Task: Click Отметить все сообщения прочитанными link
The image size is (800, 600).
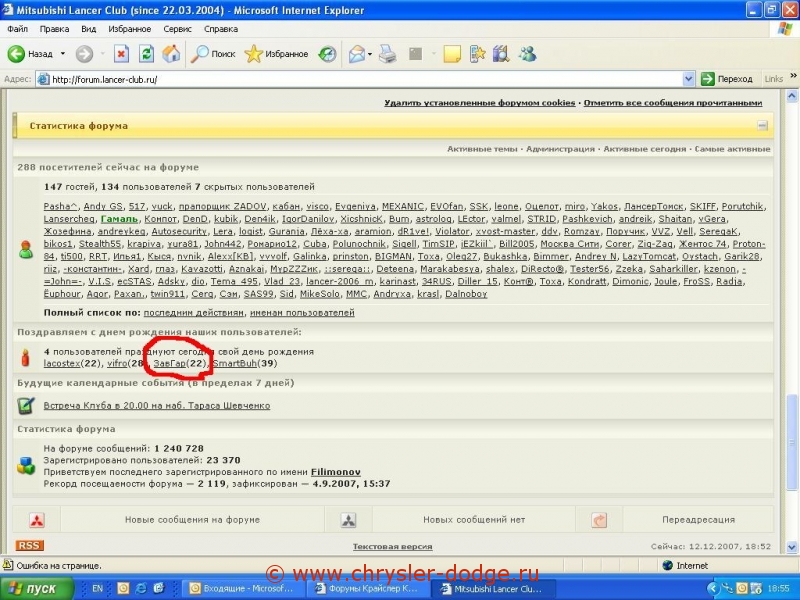Action: [673, 103]
